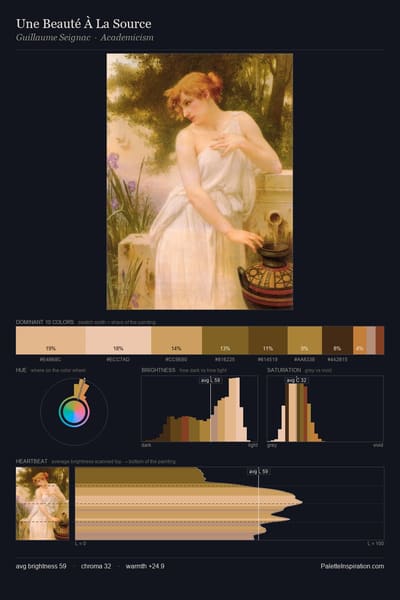Click the SATURATION section heading
The image size is (400, 600).
pyautogui.click(x=284, y=370)
